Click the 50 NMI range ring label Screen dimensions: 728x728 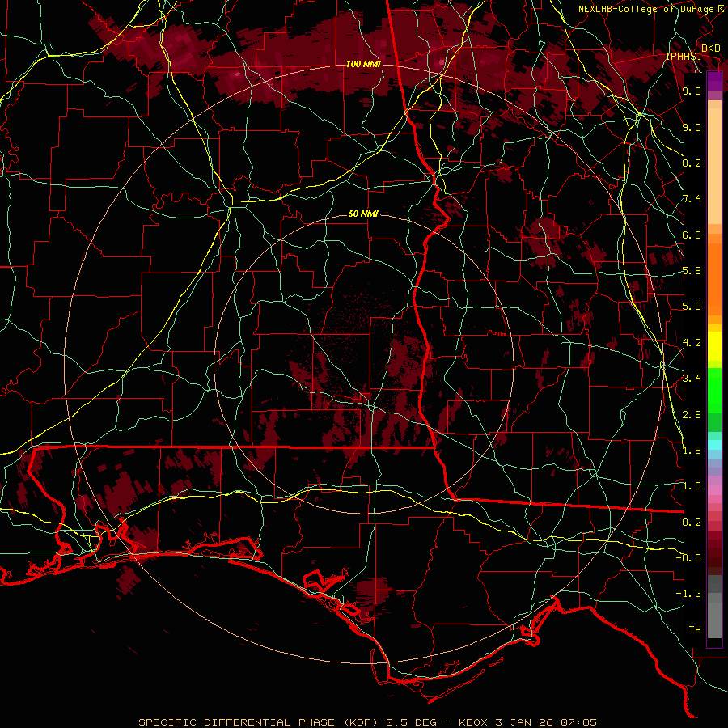(363, 214)
